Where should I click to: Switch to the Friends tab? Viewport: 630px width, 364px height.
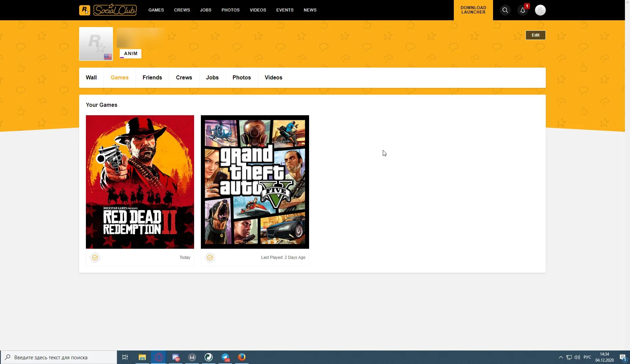tap(152, 78)
